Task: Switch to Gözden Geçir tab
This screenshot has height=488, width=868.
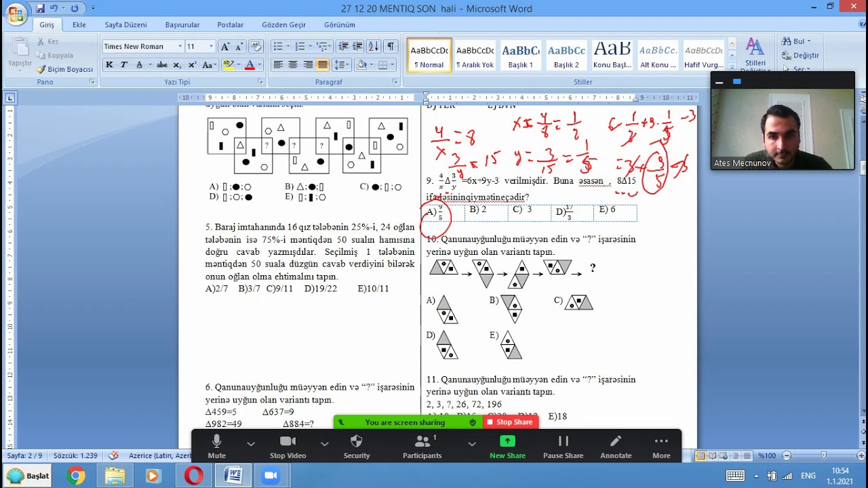Action: (284, 25)
